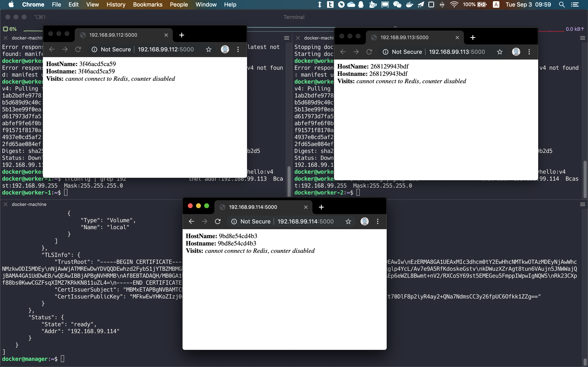The height and width of the screenshot is (367, 588).
Task: Click the Spotlight search icon
Action: pos(561,4)
